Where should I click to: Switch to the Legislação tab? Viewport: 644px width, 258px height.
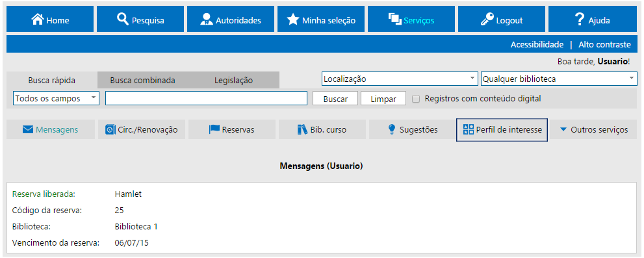pyautogui.click(x=233, y=80)
